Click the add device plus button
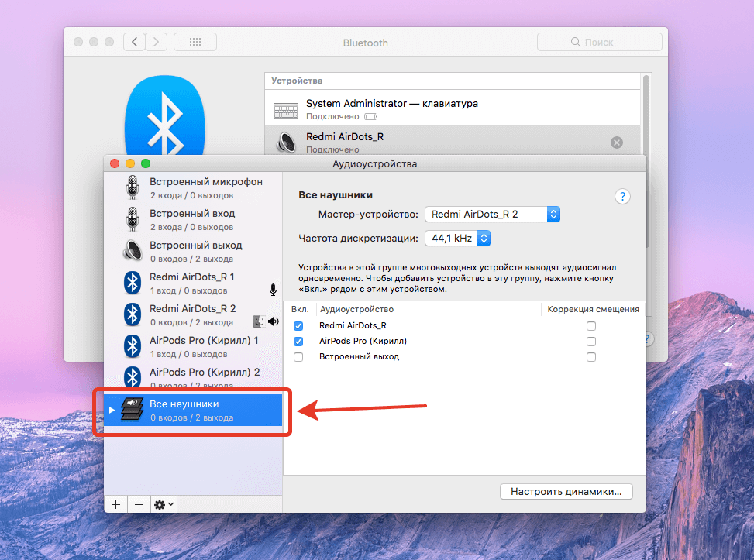 coord(115,504)
